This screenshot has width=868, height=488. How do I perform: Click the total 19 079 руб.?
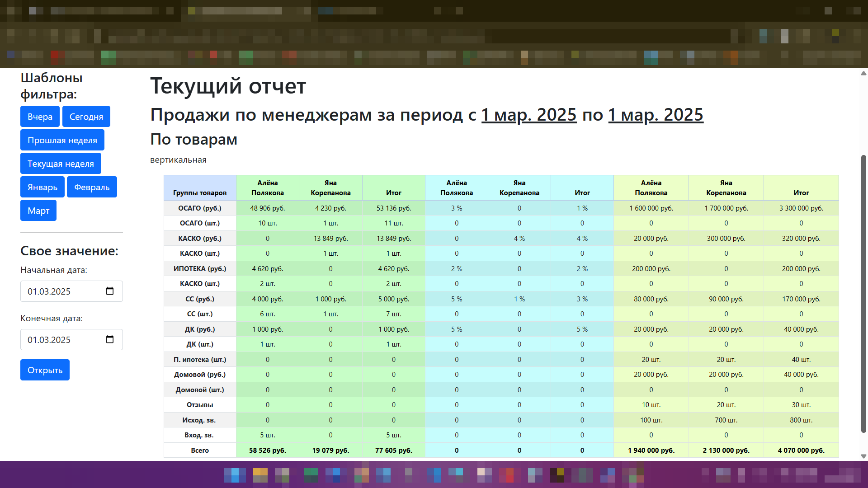point(330,450)
